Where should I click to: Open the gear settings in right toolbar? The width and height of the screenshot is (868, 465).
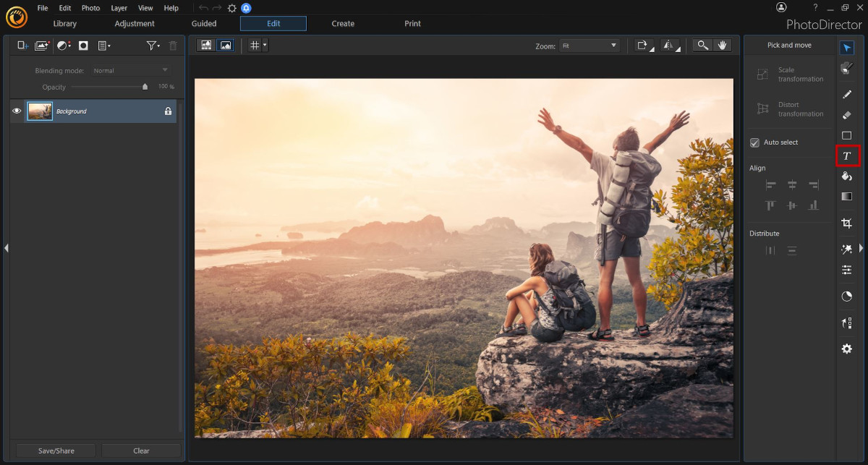pos(847,349)
